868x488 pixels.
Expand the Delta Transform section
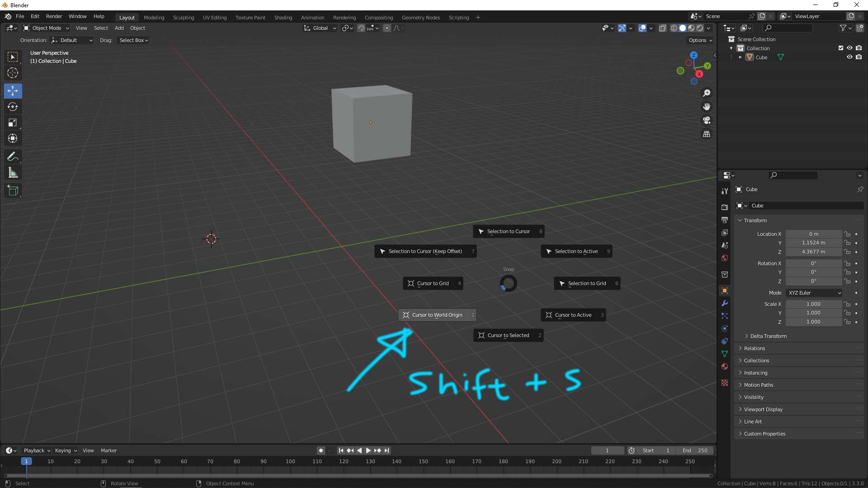click(x=768, y=336)
